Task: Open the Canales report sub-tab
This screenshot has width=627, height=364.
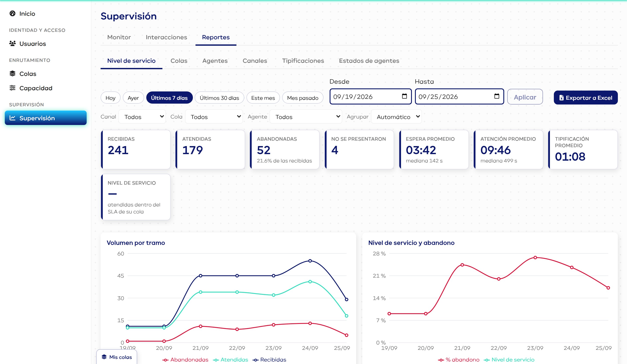Action: 255,61
